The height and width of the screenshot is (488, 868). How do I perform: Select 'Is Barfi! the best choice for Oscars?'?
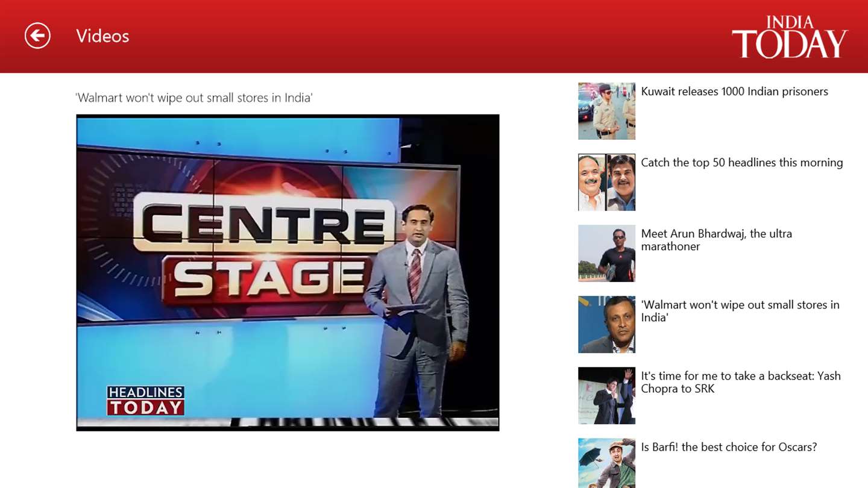pos(729,447)
